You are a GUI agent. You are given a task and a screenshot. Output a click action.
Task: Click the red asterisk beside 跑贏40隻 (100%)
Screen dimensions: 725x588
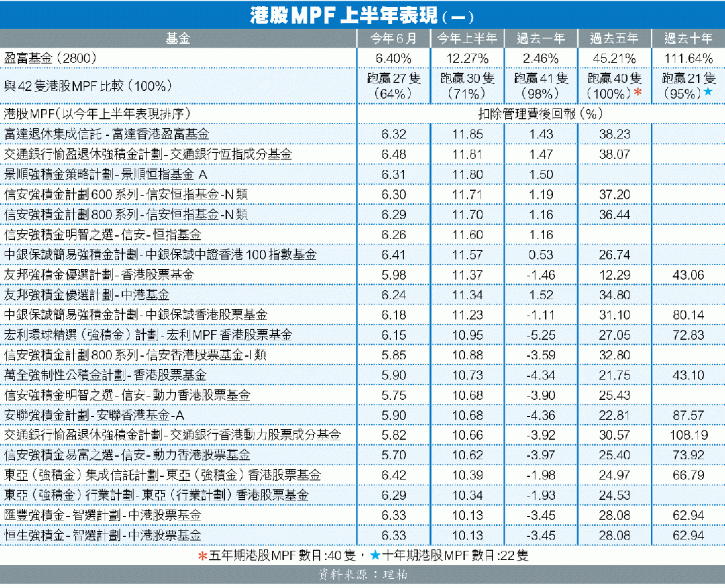637,93
